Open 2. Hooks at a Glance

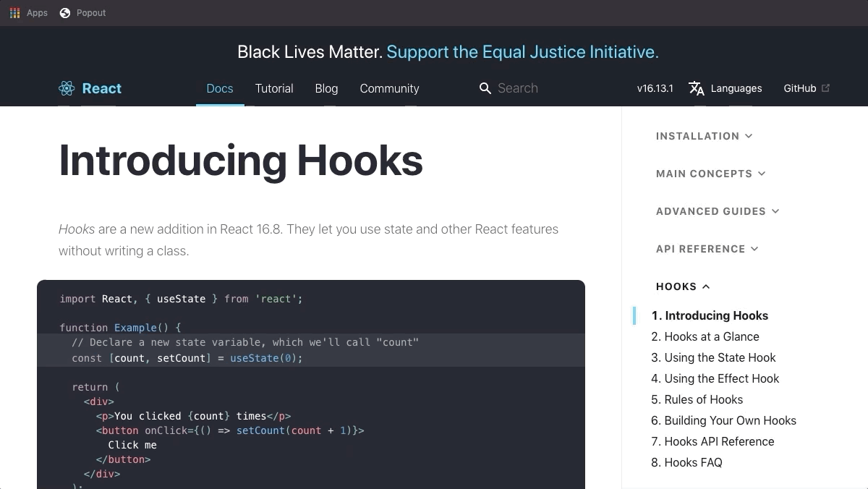(x=705, y=336)
